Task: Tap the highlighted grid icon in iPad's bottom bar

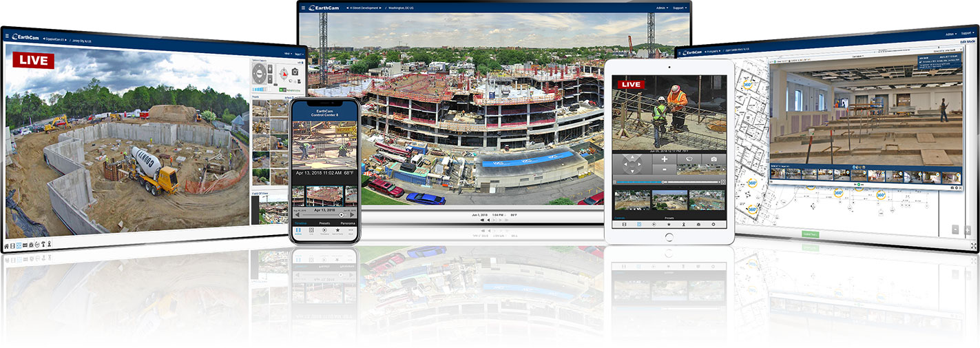Action: point(639,225)
